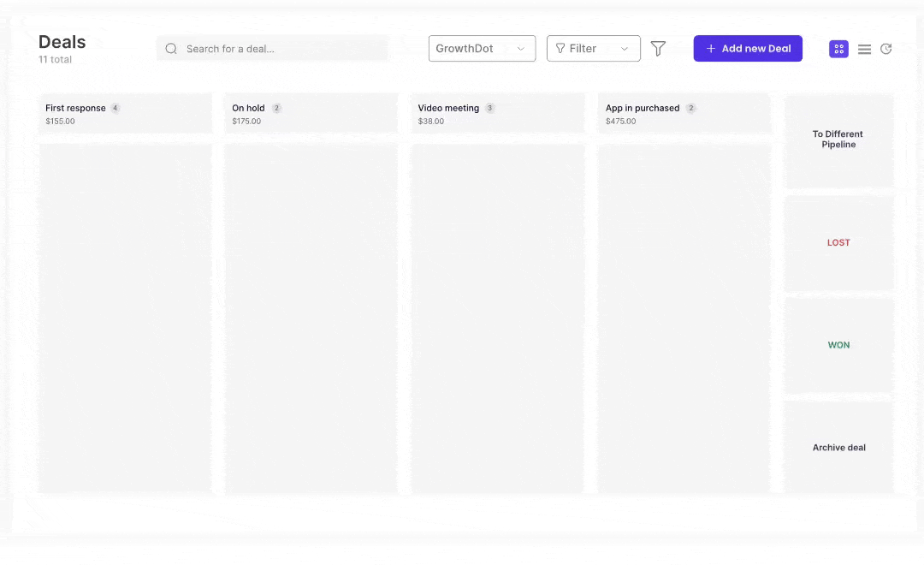Select the Video meeting column header
This screenshot has width=924, height=565.
pyautogui.click(x=449, y=108)
